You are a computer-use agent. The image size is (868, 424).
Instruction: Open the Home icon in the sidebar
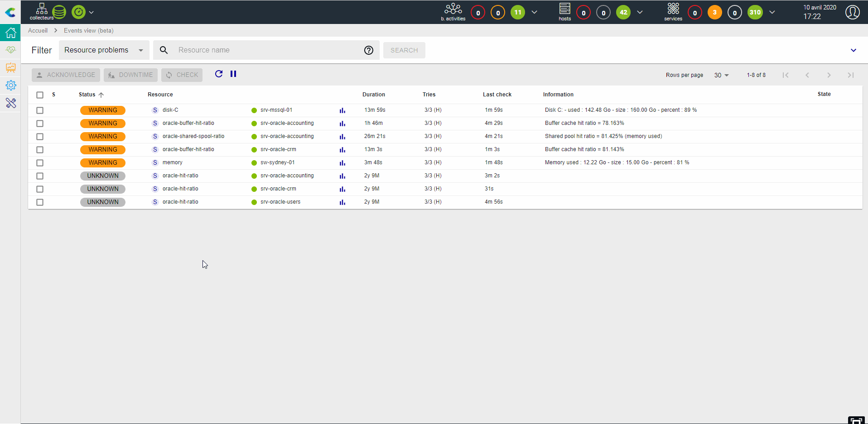click(x=10, y=33)
